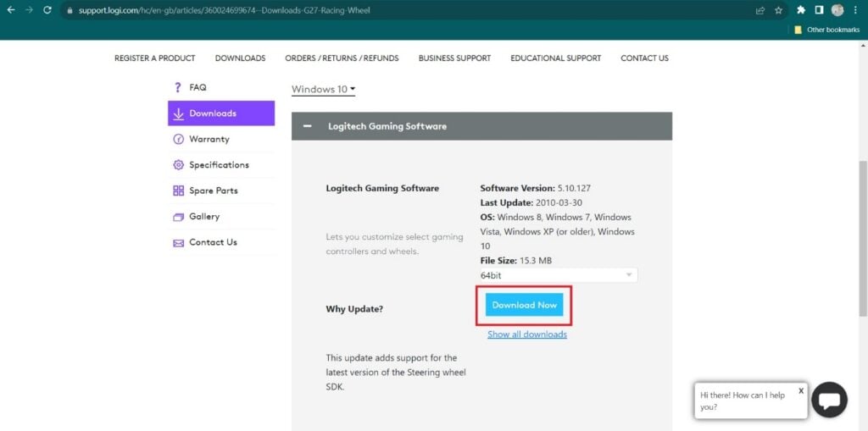Open the Specifications sidebar item

coord(219,165)
